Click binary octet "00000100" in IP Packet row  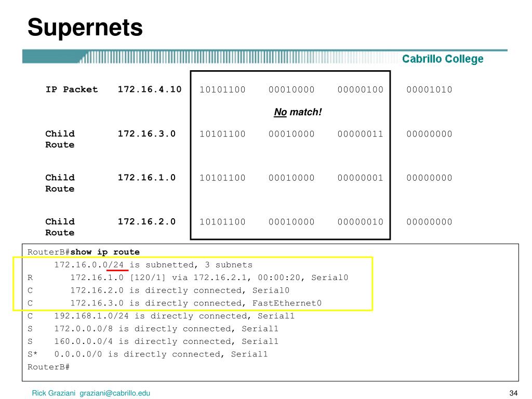361,89
